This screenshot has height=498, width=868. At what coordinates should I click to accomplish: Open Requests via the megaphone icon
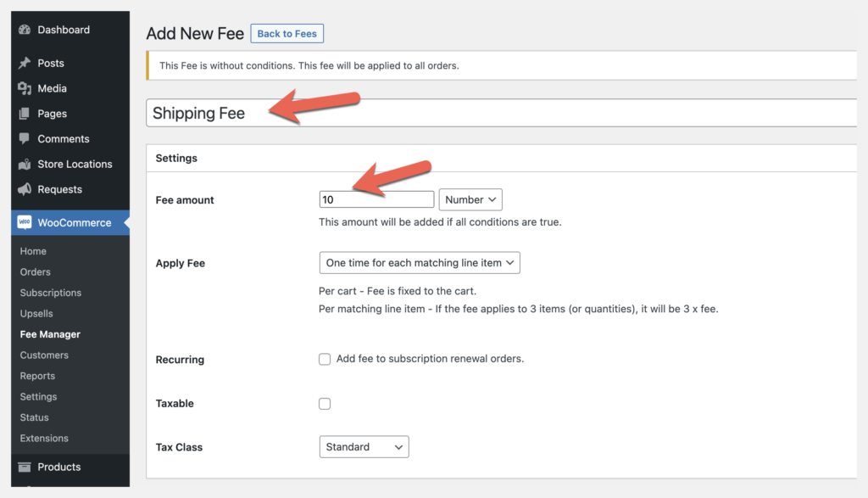click(23, 189)
